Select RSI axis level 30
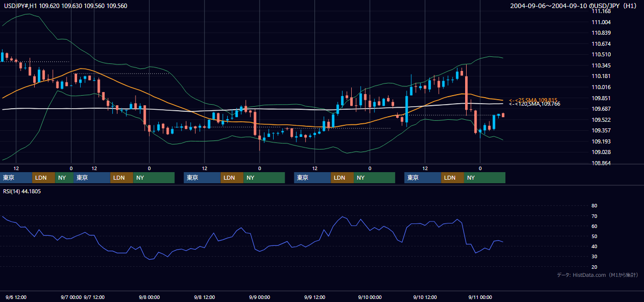This screenshot has height=302, width=644. point(594,257)
